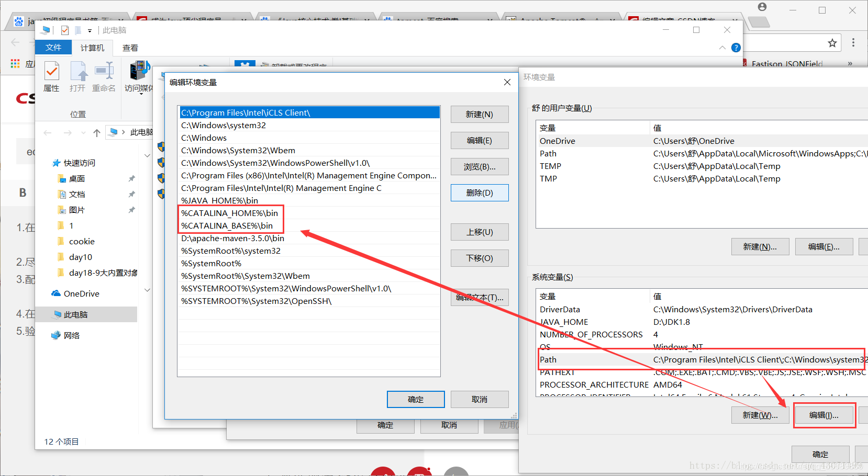
Task: Select the JAVA_HOME system variable row
Action: pos(703,322)
